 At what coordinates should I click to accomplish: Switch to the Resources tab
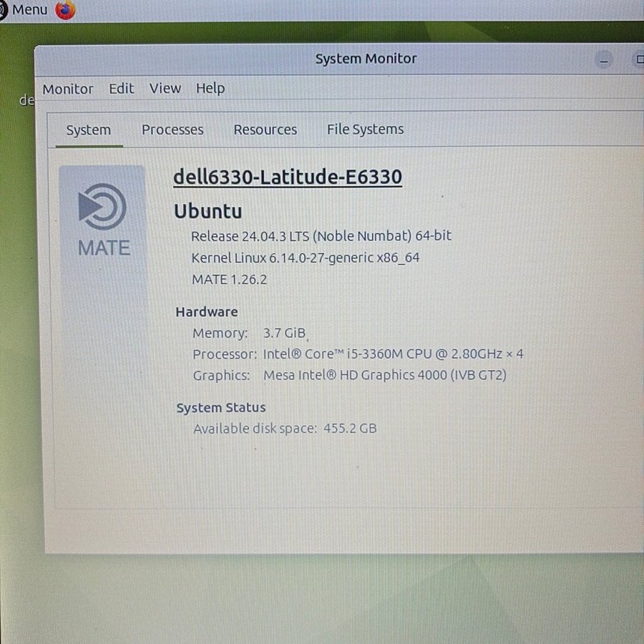click(x=265, y=130)
